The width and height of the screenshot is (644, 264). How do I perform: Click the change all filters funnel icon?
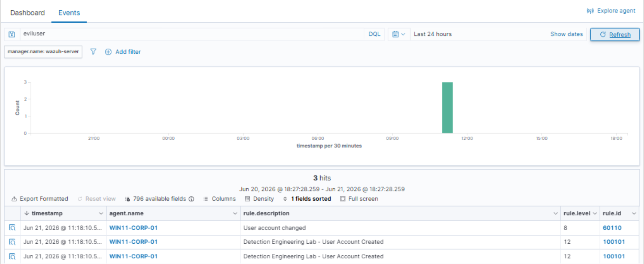coord(93,52)
